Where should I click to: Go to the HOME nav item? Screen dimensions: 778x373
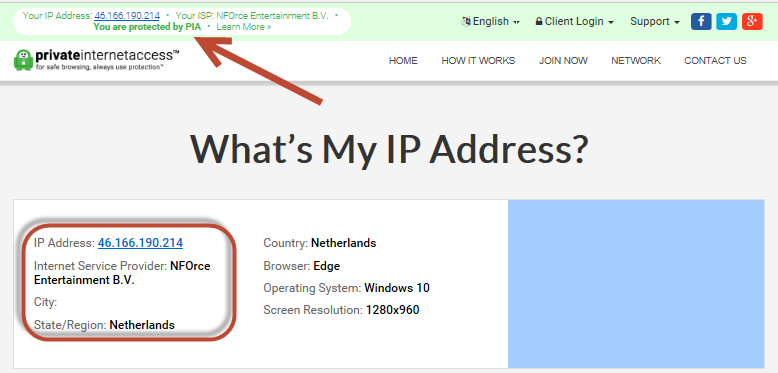coord(403,61)
